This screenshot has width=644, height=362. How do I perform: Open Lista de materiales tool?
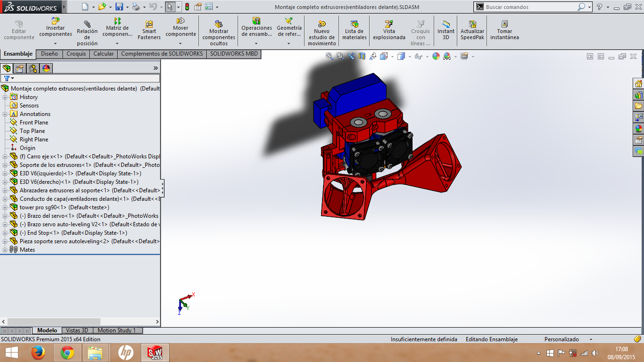click(355, 31)
